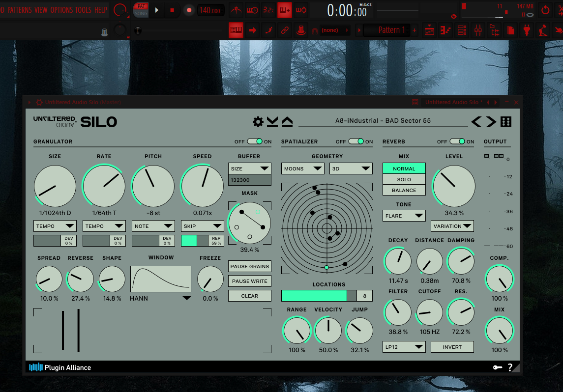Image resolution: width=563 pixels, height=392 pixels.
Task: Click the stereo output meter icon
Action: (499, 156)
